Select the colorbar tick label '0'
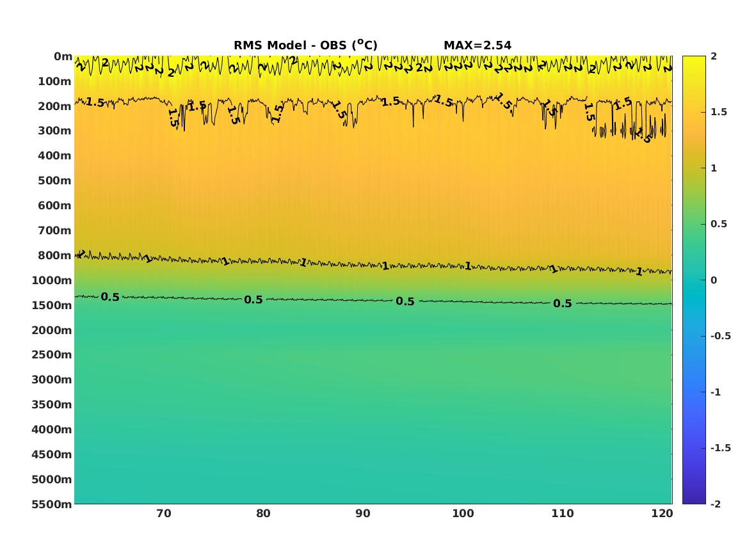The width and height of the screenshot is (747, 560). click(714, 280)
